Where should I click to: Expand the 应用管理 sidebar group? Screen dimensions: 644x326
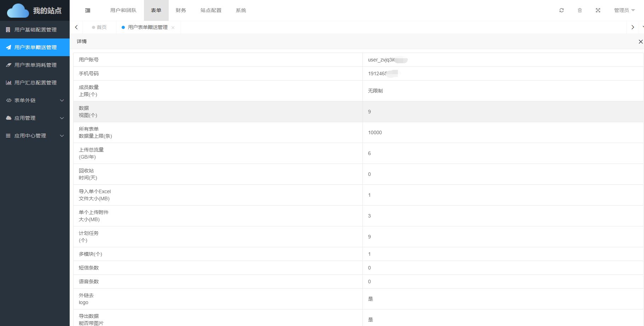click(35, 118)
